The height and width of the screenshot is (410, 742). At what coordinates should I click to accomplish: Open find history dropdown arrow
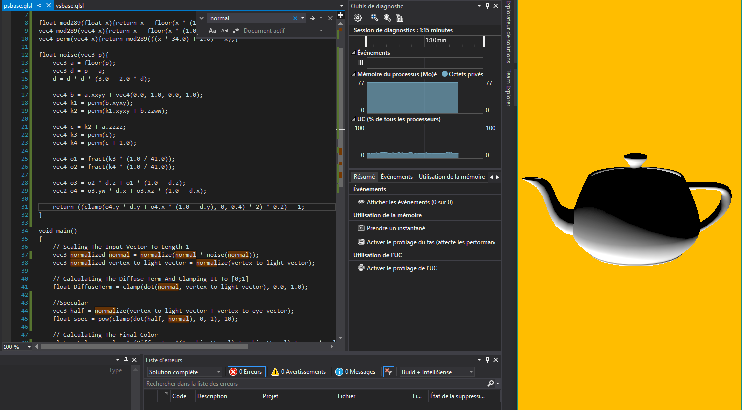[302, 18]
